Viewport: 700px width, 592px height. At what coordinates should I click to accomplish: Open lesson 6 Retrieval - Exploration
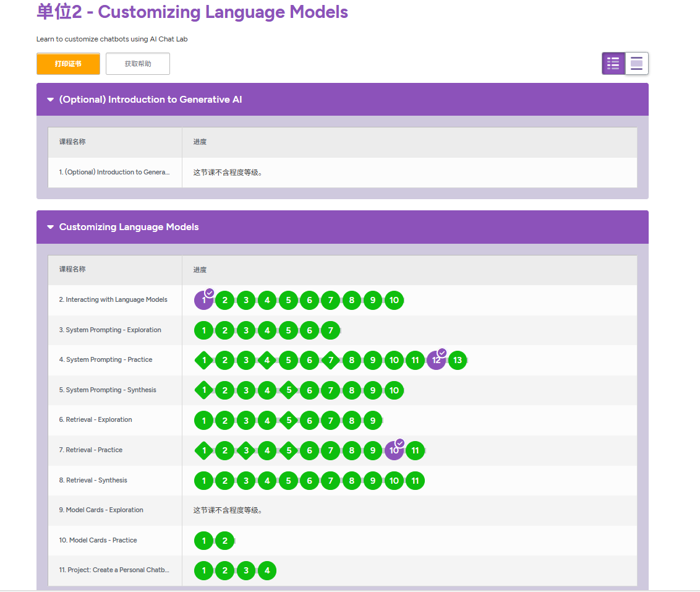click(x=95, y=419)
